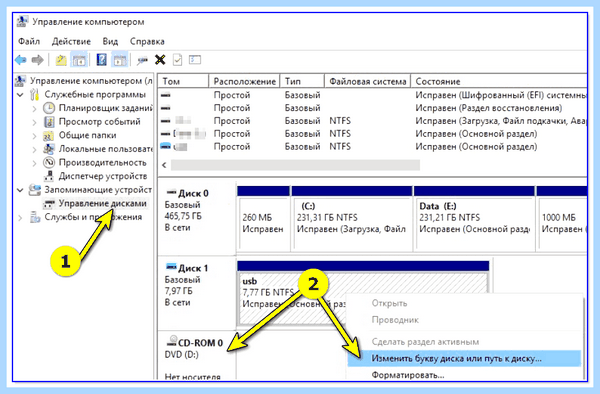The height and width of the screenshot is (394, 600).
Task: Sort by the Том column header
Action: click(183, 81)
